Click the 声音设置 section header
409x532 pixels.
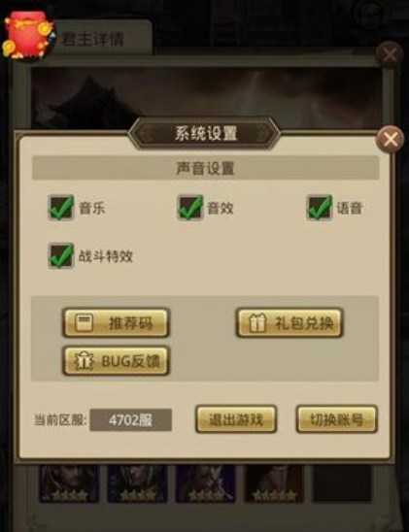coord(205,168)
